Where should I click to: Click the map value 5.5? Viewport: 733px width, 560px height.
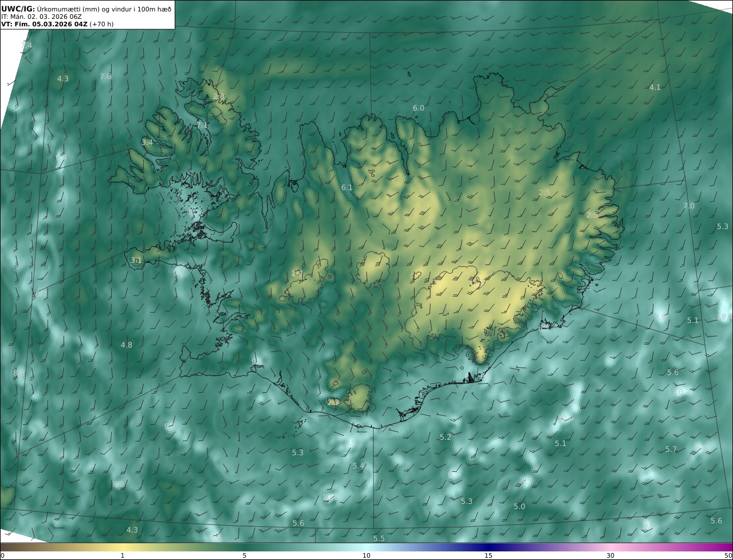point(379,538)
